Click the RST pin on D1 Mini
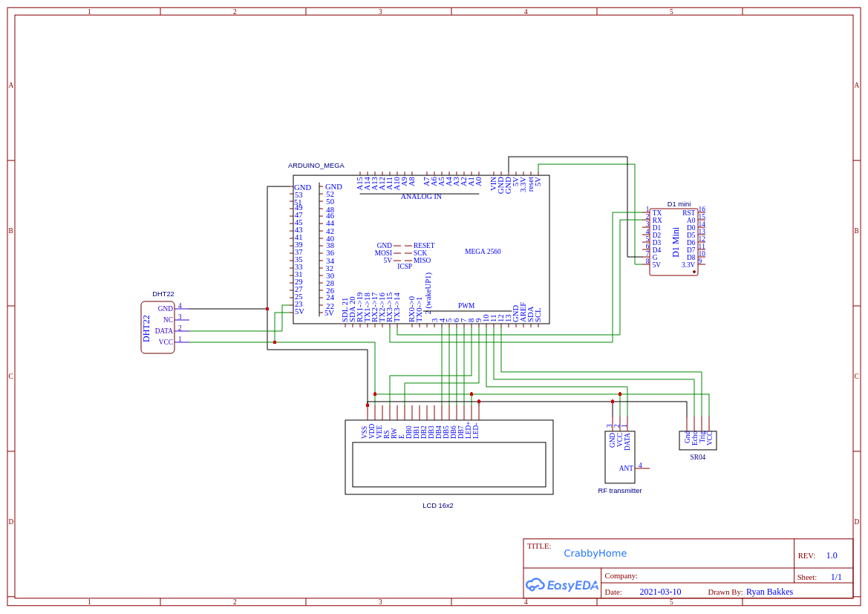 click(688, 213)
